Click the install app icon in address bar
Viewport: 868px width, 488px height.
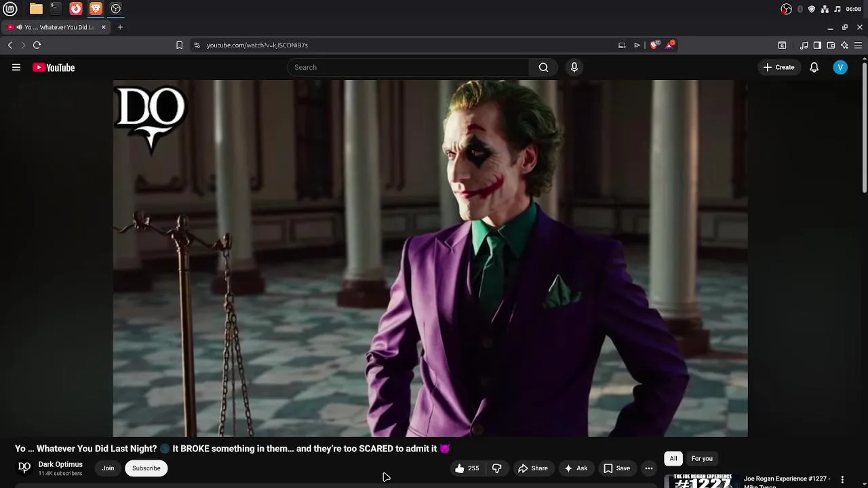point(622,45)
